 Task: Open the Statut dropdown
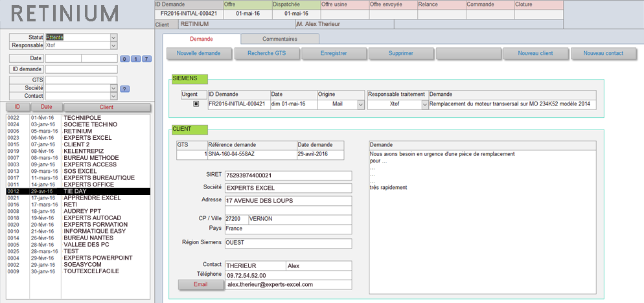tap(114, 38)
